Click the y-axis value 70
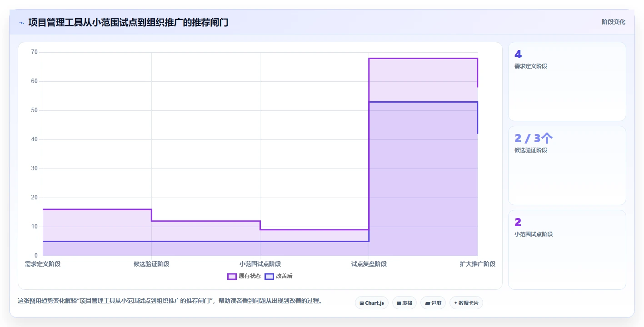The height and width of the screenshot is (327, 644). click(35, 52)
